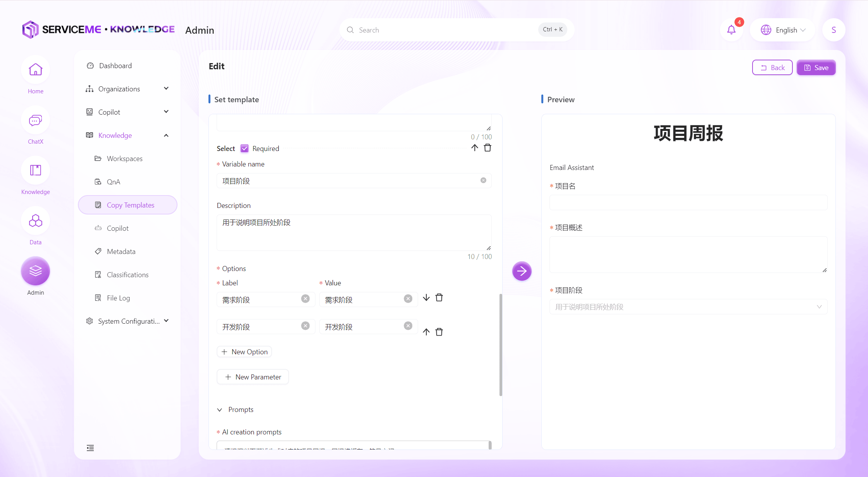The height and width of the screenshot is (477, 868).
Task: Move 需求阶段 option down
Action: tap(426, 298)
